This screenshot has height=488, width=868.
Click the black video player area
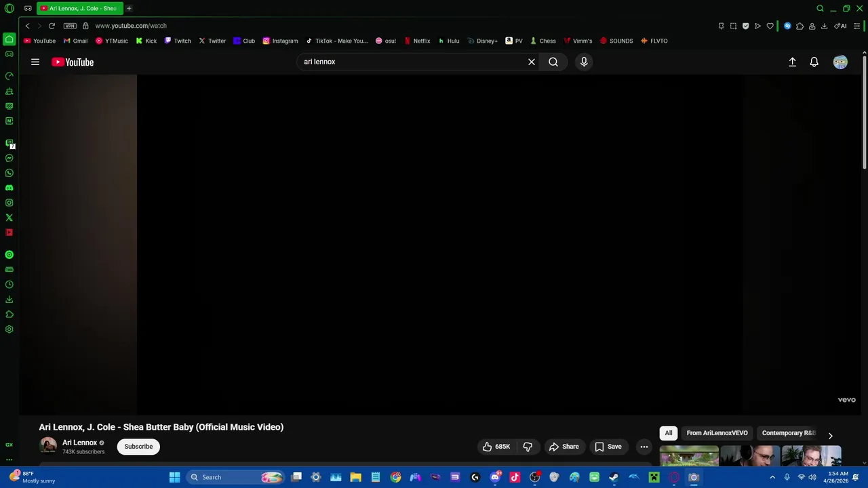(x=439, y=244)
